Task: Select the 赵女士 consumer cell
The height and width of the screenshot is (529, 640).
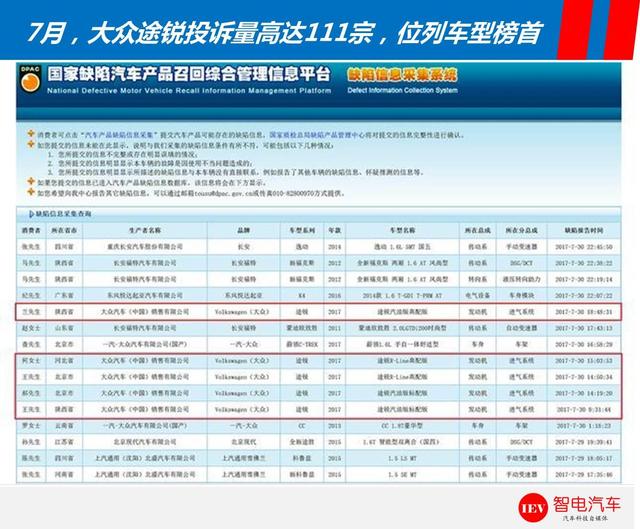Action: pos(31,328)
